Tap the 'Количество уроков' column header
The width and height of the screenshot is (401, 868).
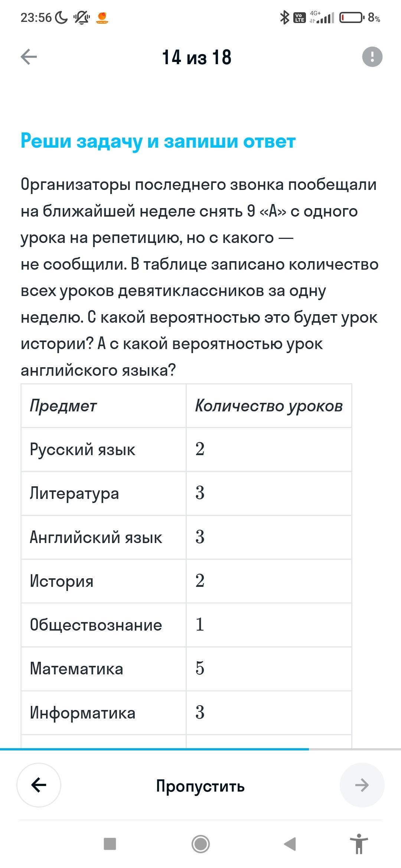click(x=268, y=406)
